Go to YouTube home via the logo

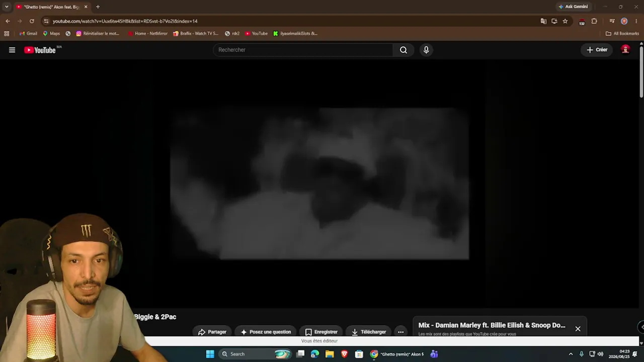click(40, 50)
